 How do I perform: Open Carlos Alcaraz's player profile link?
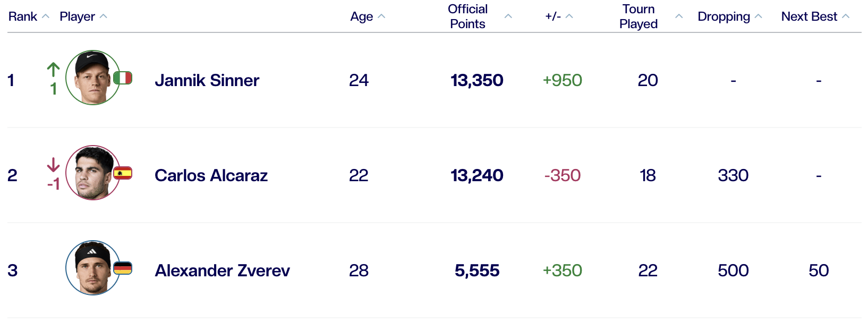point(211,175)
